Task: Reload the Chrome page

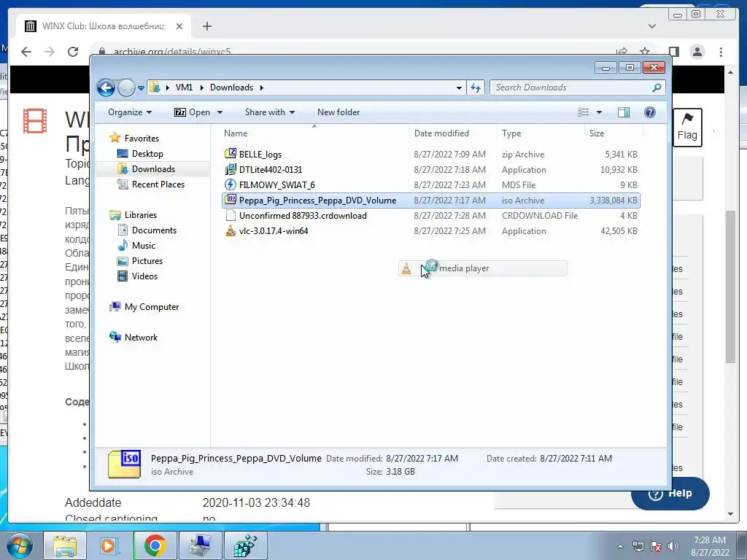Action: tap(73, 52)
